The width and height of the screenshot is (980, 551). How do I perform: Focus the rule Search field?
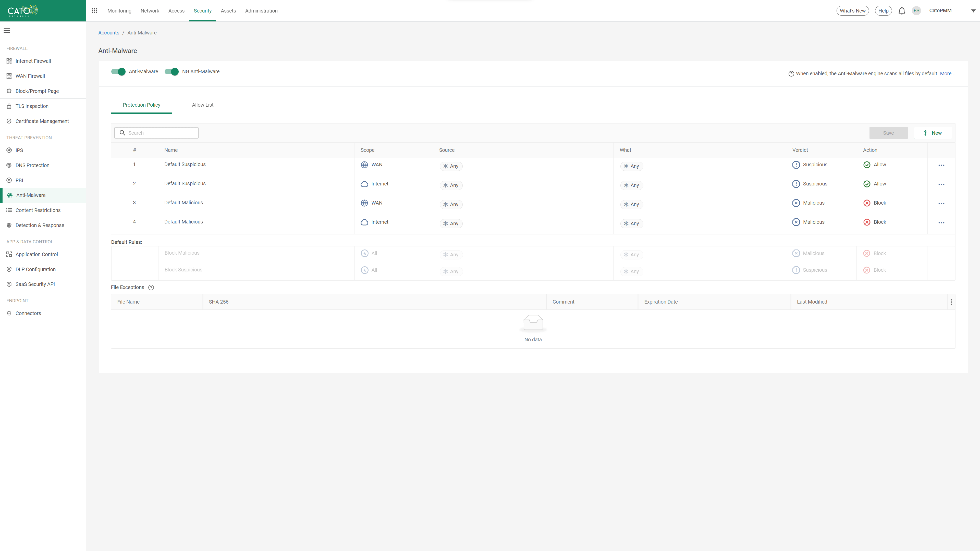156,133
